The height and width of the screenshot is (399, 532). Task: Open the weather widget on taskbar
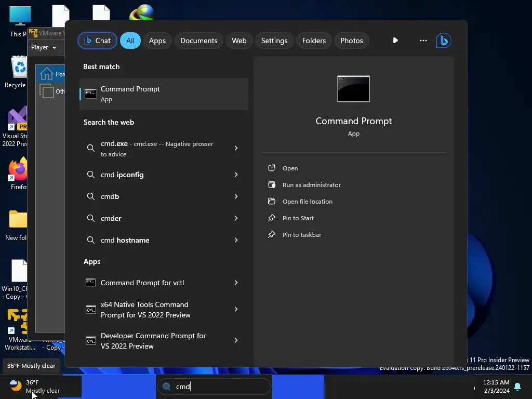click(x=34, y=387)
